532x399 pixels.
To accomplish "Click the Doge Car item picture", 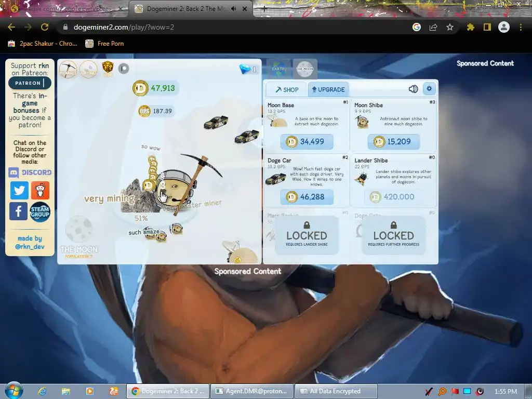I will (275, 179).
